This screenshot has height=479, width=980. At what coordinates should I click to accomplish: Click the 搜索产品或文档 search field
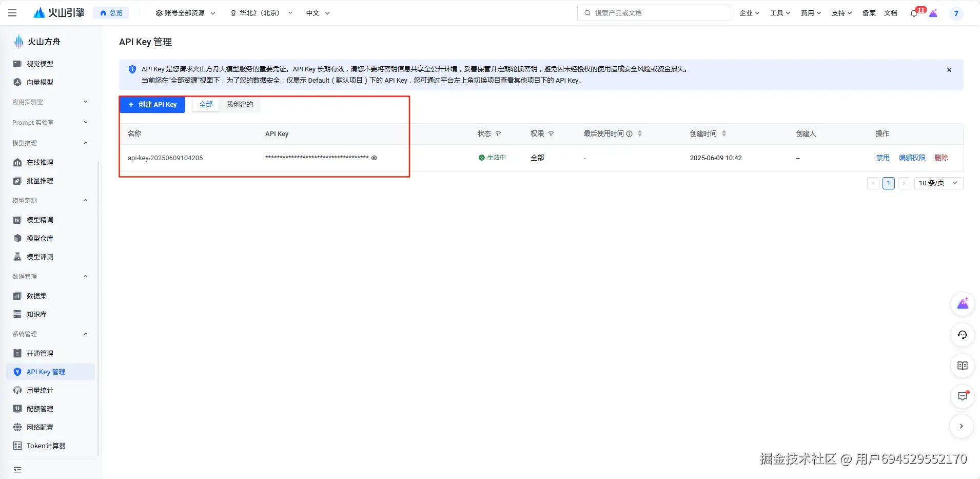pos(652,12)
